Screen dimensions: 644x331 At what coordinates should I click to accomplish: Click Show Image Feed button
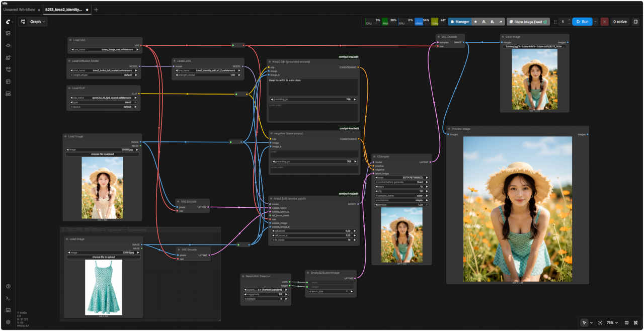pyautogui.click(x=528, y=22)
